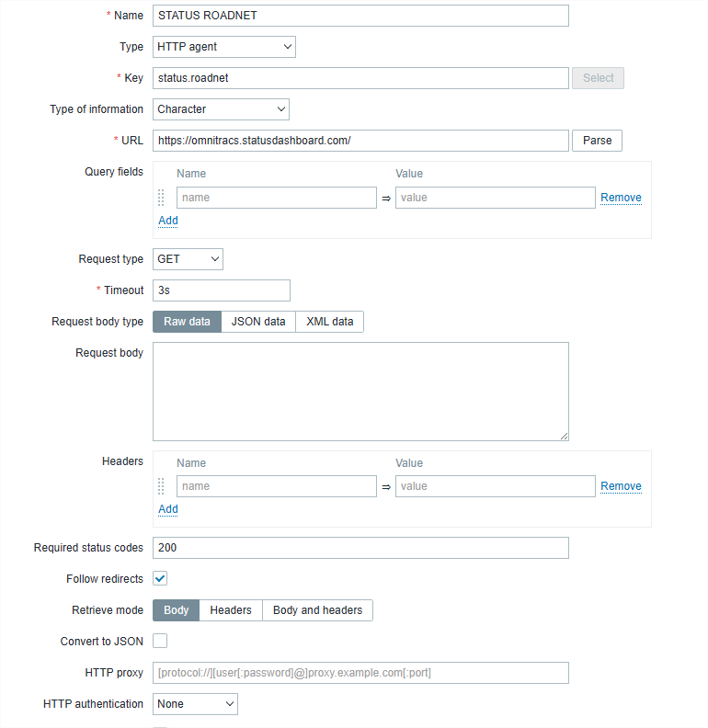Expand the Type of information dropdown
This screenshot has width=708, height=728.
[221, 109]
